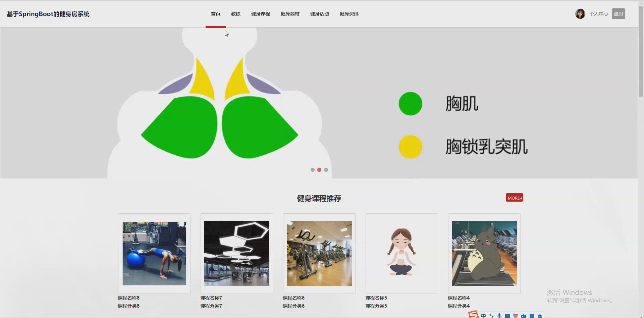Click the Sogou game mode icon
Viewport: 644px width, 318px height.
[x=523, y=316]
